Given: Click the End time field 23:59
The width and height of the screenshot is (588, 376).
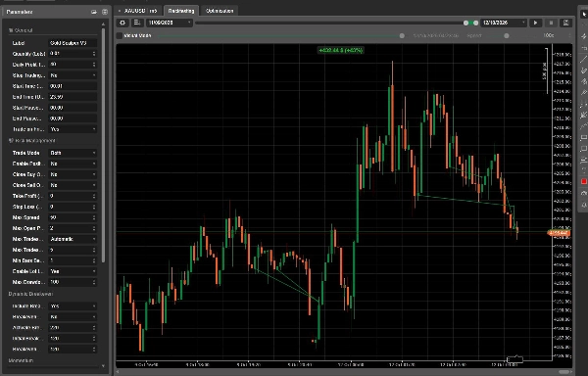Looking at the screenshot, I should pos(73,97).
